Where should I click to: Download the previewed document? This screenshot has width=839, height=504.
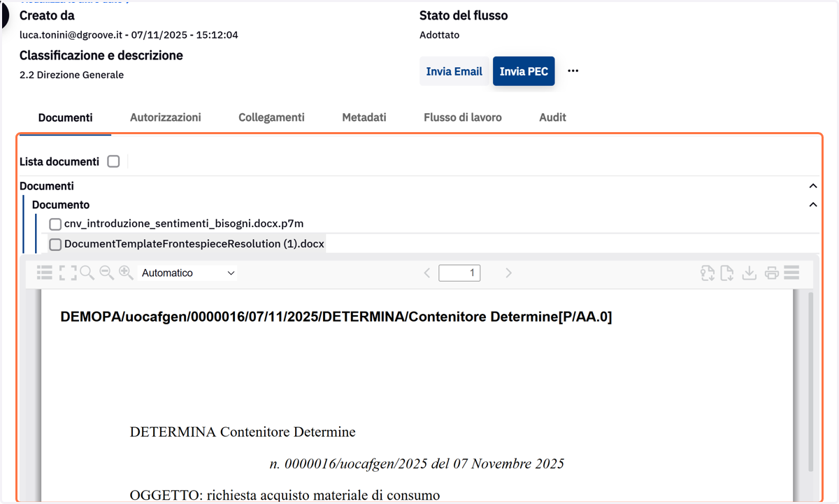750,273
